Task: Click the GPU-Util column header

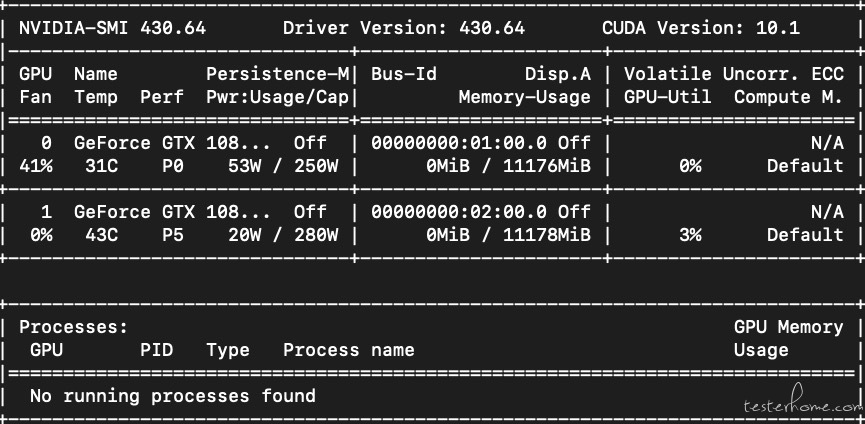Action: pyautogui.click(x=667, y=97)
